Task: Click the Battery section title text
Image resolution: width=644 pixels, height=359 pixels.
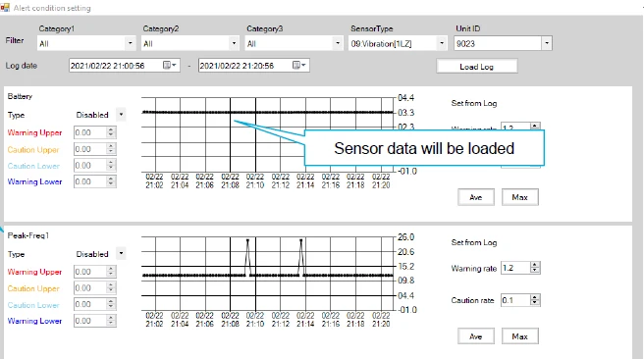Action: pos(20,96)
